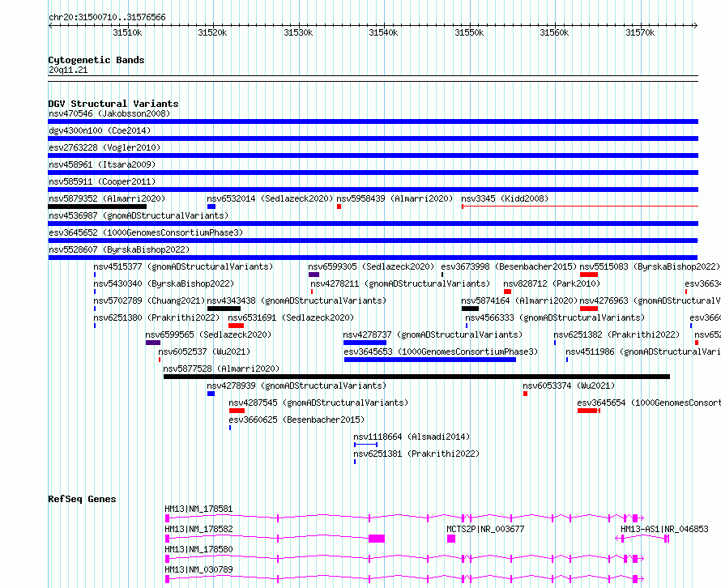Click the chr20:31500710..31576566 coordinate label
The height and width of the screenshot is (588, 721).
107,18
